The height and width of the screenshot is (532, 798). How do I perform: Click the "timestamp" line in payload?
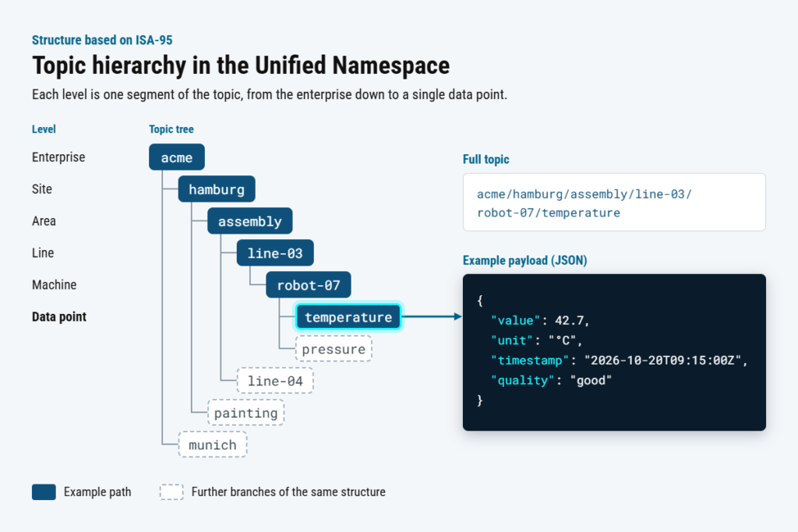[619, 360]
